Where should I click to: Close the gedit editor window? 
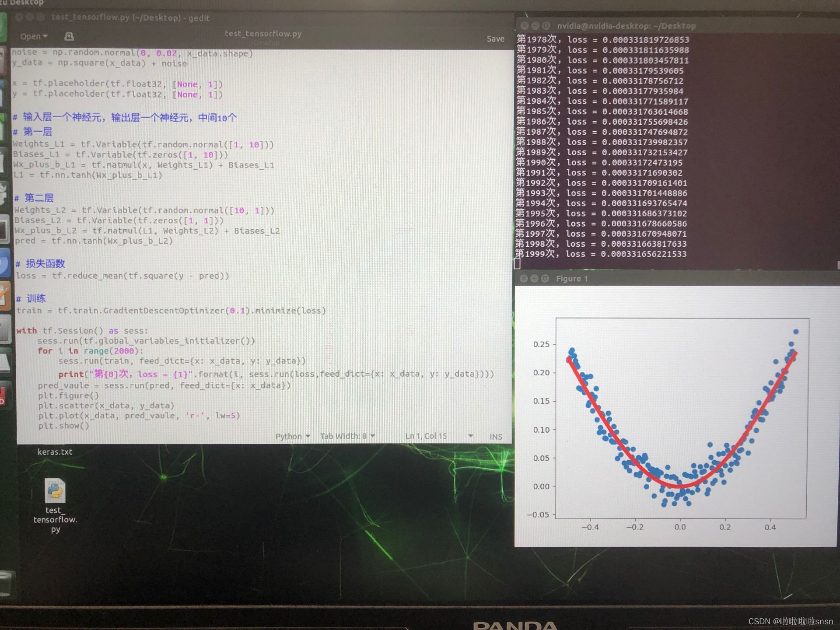[x=19, y=17]
